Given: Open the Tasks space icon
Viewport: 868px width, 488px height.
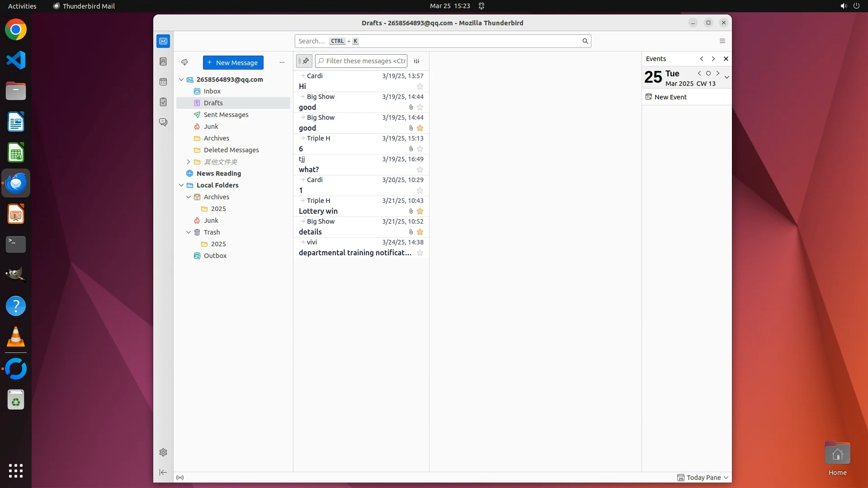Looking at the screenshot, I should click(x=163, y=102).
